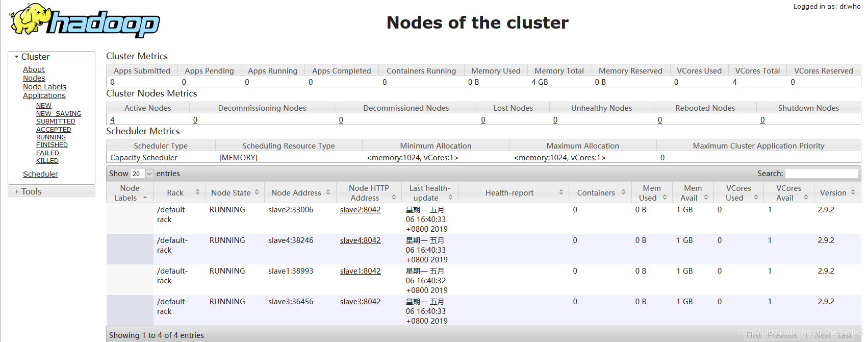The height and width of the screenshot is (342, 868).
Task: Sort table by Node HTTP Address column
Action: 369,193
